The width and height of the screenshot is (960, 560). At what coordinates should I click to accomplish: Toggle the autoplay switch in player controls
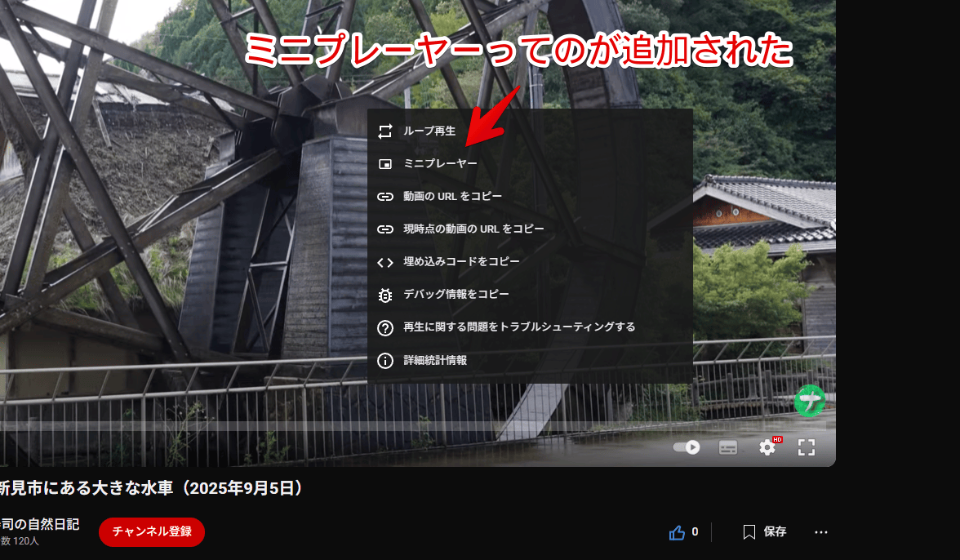[x=687, y=447]
